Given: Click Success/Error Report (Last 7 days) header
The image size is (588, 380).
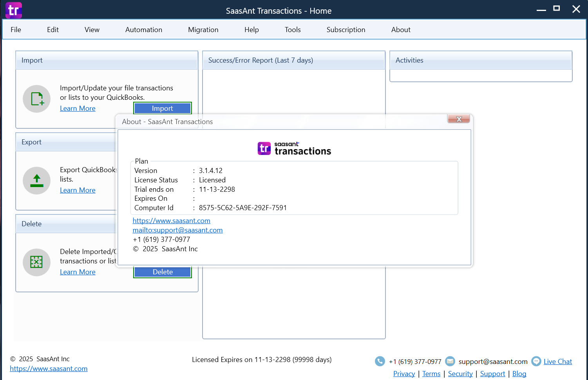Looking at the screenshot, I should click(x=294, y=60).
